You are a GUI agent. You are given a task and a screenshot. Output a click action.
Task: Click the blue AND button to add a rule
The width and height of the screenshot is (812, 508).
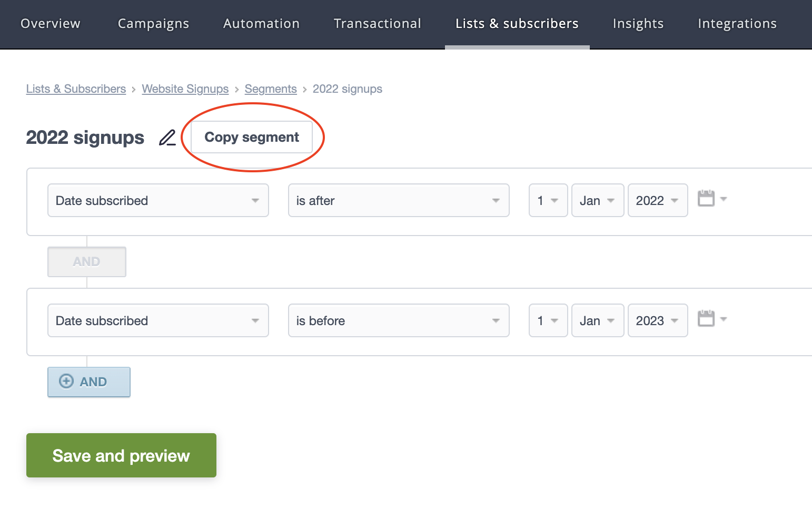(x=89, y=382)
